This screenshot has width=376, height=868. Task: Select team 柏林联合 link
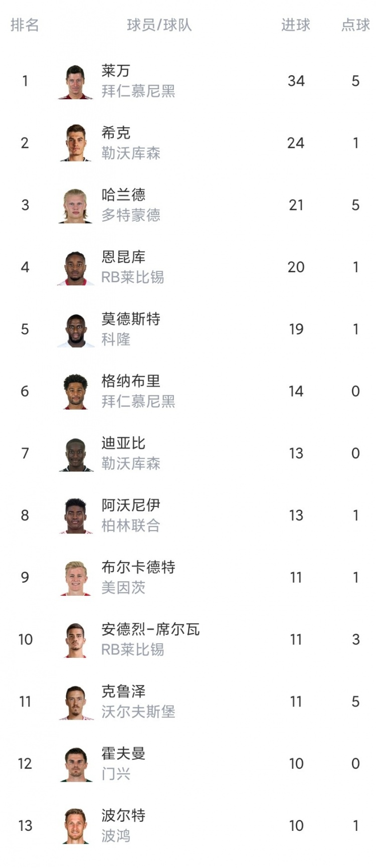tap(130, 526)
